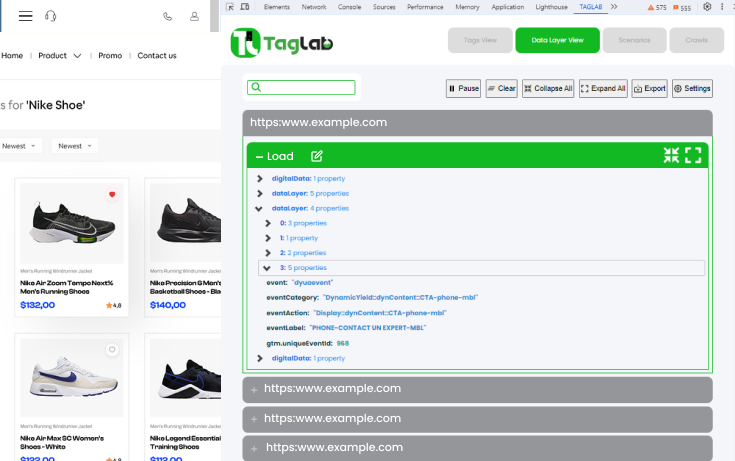This screenshot has height=461, width=735.
Task: Go to the Home link
Action: [x=12, y=56]
